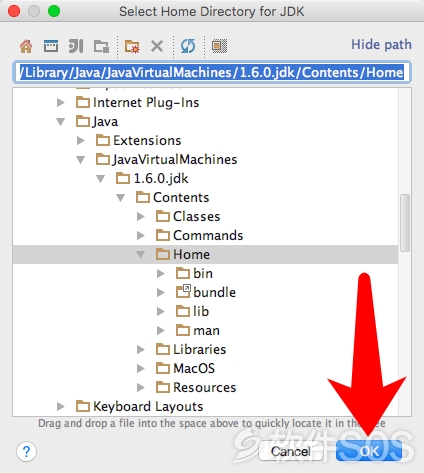Confirm with the OK button

[x=369, y=452]
